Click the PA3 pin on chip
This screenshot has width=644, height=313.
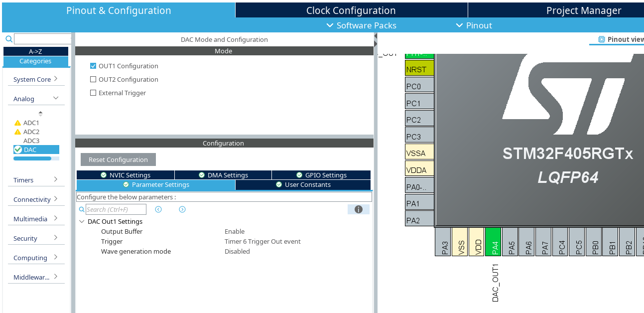(443, 242)
